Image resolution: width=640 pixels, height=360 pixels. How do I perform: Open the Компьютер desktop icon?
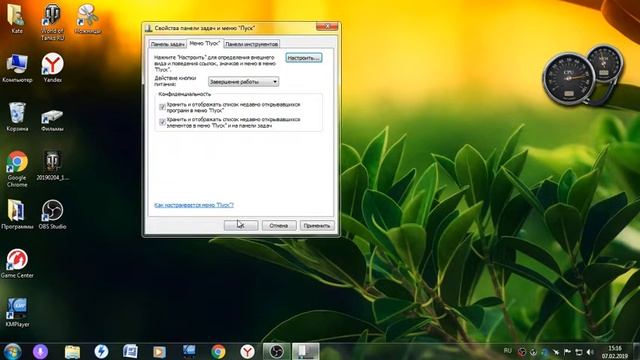[x=17, y=68]
